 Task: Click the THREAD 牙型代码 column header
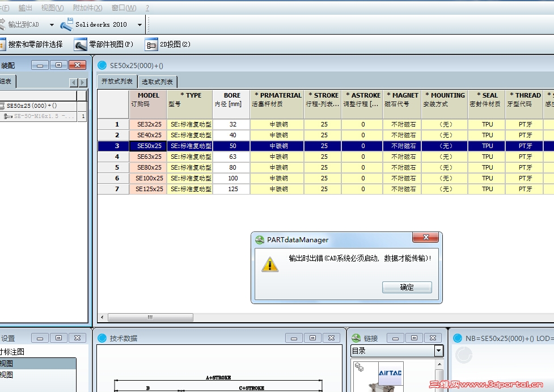pyautogui.click(x=525, y=104)
